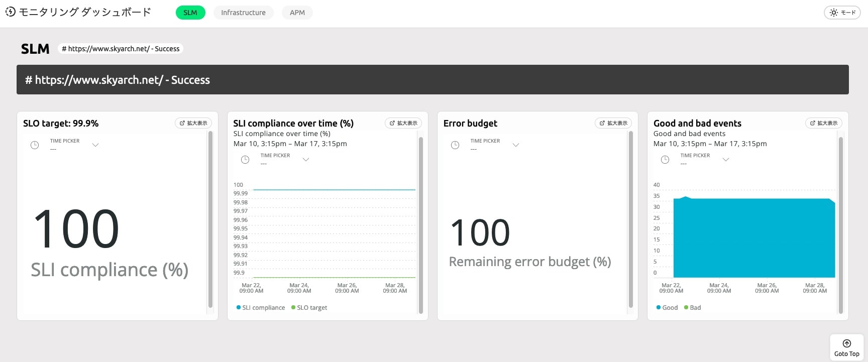
Task: Click the モニタリング ダッシュボード title
Action: click(x=85, y=12)
